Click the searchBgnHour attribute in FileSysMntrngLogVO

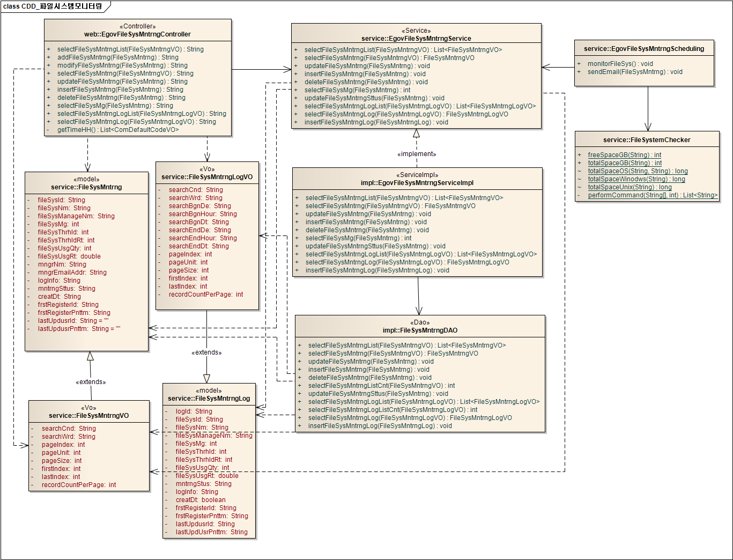tap(203, 214)
